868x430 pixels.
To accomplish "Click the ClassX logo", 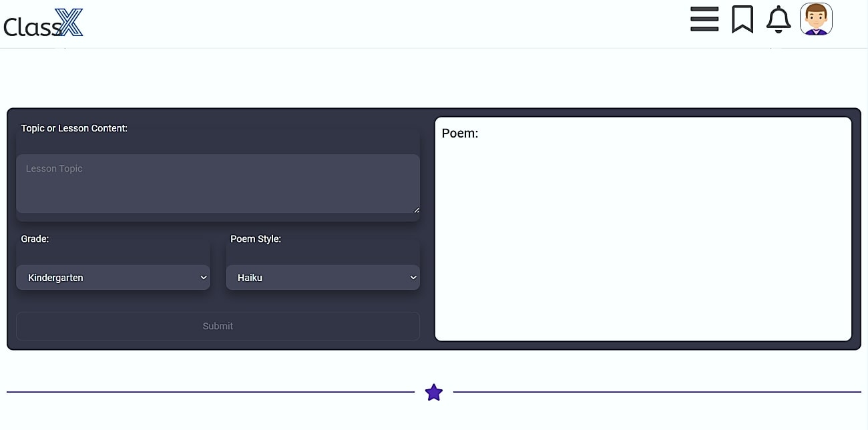I will tap(43, 23).
